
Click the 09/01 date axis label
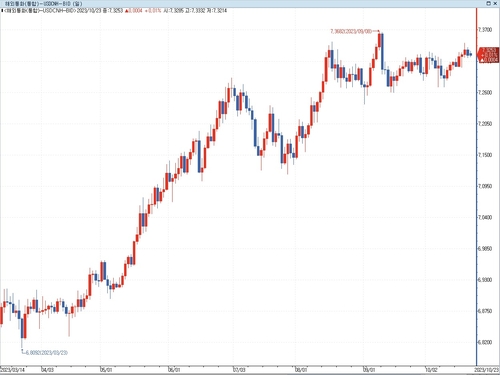[369, 370]
